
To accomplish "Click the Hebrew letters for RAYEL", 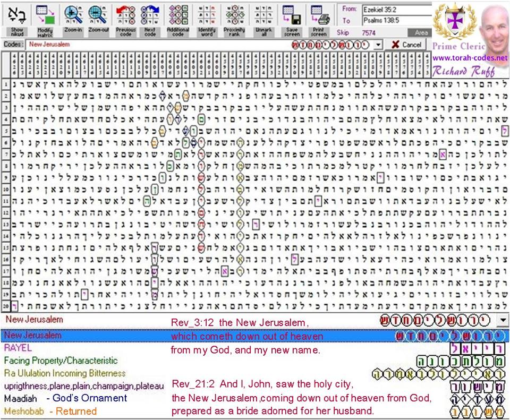I will coord(478,348).
